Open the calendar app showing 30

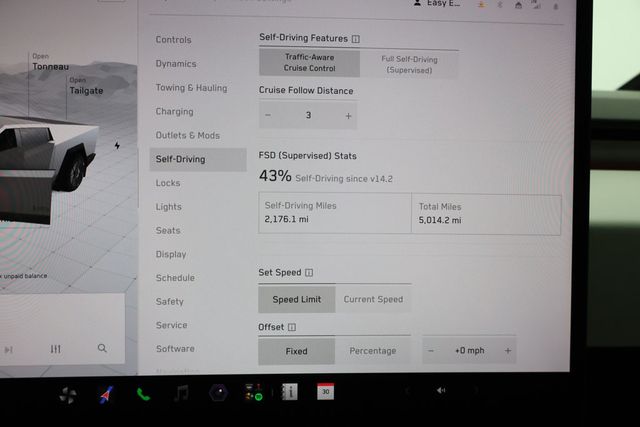tap(325, 391)
